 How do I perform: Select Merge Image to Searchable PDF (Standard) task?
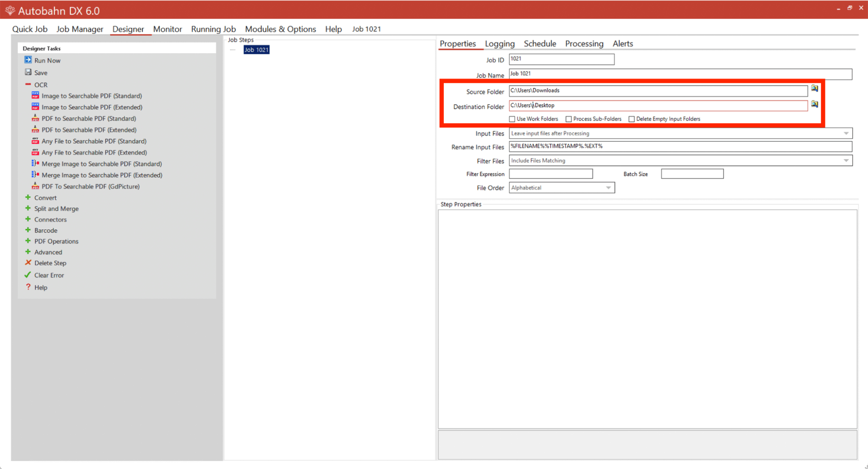click(102, 164)
